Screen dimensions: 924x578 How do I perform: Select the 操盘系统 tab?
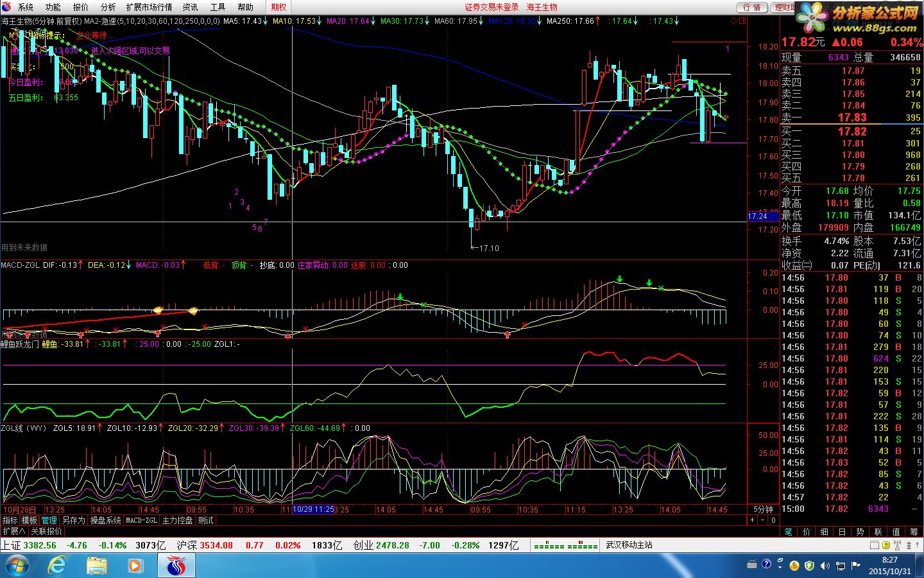point(105,520)
